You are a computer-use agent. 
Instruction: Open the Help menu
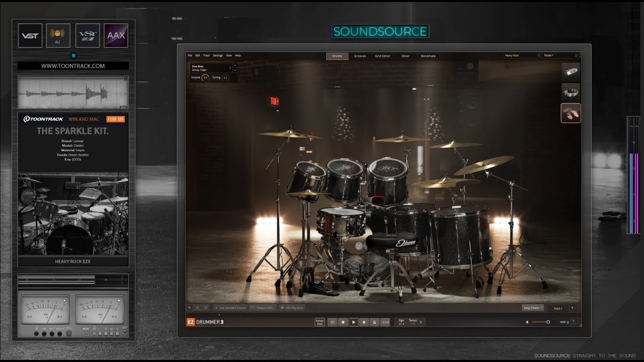(x=238, y=55)
